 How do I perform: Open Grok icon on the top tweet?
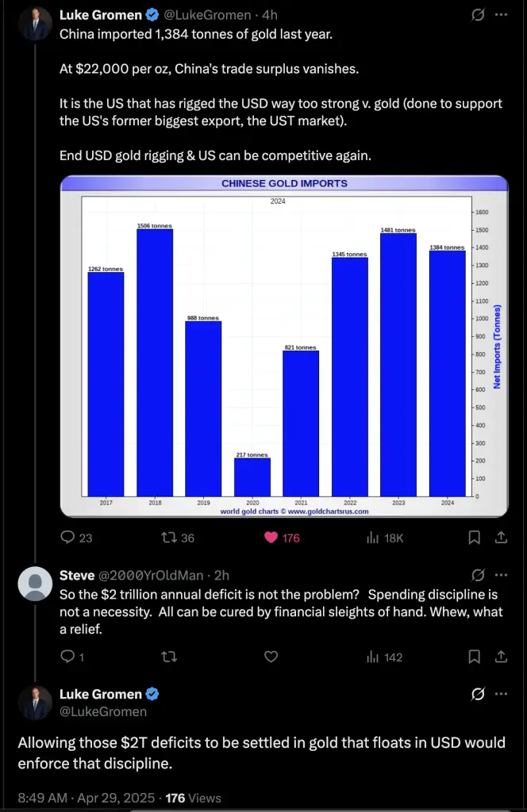[478, 14]
